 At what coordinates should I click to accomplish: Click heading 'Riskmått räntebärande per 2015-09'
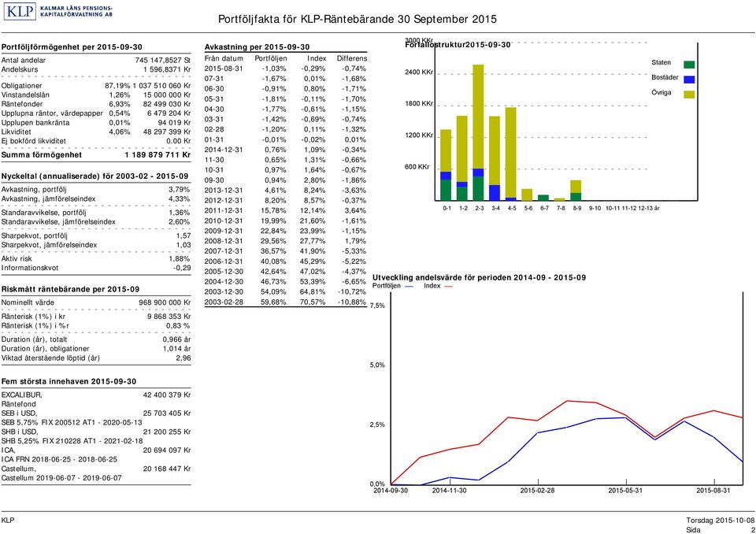click(x=70, y=289)
